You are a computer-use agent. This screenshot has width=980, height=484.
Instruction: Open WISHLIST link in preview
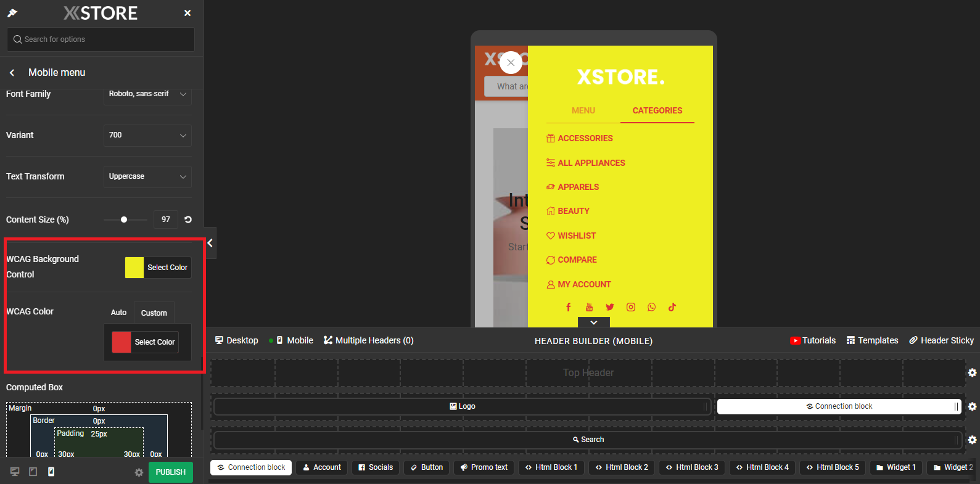click(571, 236)
